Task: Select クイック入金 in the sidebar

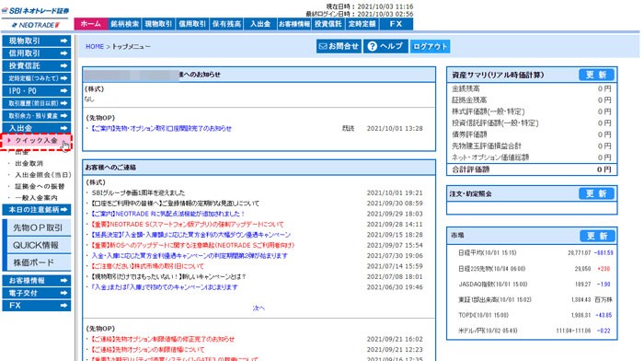Action: 36,141
